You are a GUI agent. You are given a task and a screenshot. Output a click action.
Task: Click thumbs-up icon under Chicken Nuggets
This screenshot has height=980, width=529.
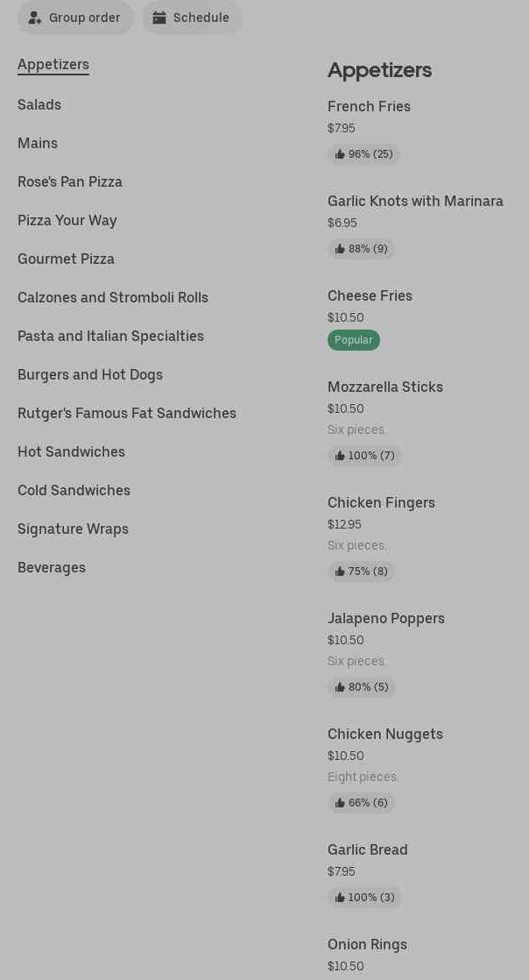(340, 803)
